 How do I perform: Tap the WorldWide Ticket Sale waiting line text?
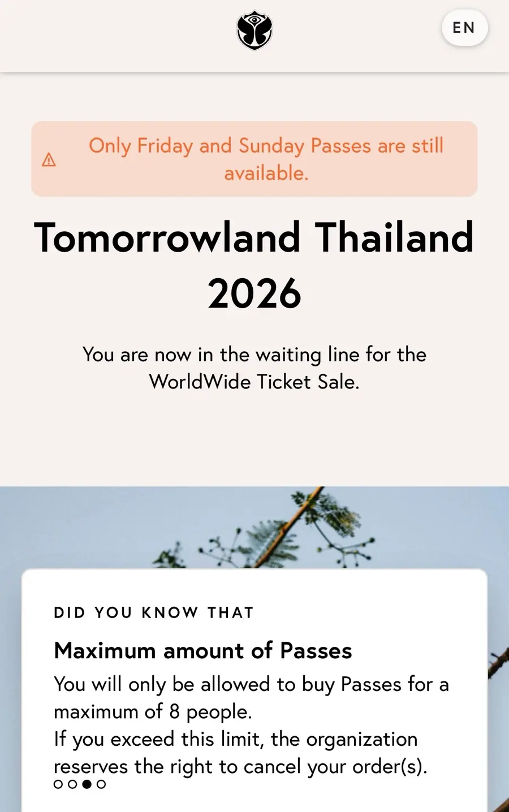[x=255, y=368]
